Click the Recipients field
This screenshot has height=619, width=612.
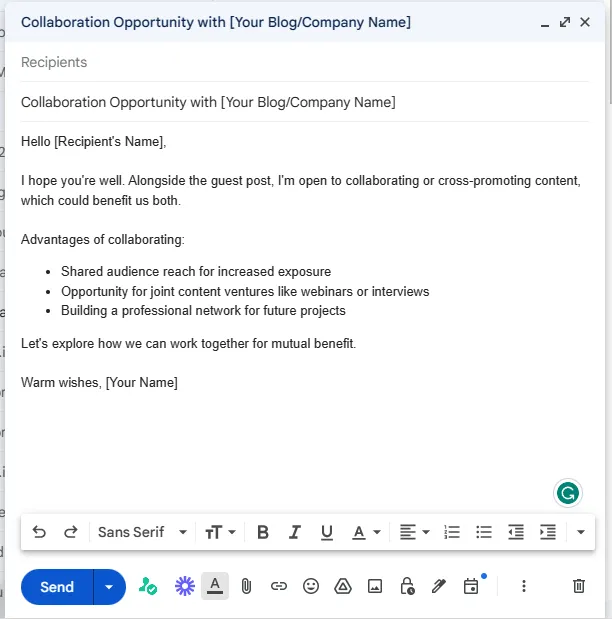point(304,62)
